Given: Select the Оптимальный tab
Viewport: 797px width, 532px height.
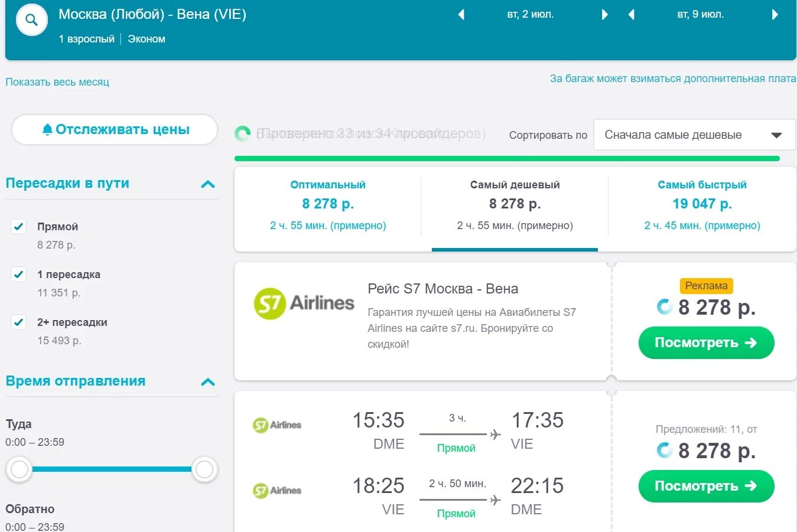Looking at the screenshot, I should pyautogui.click(x=328, y=205).
